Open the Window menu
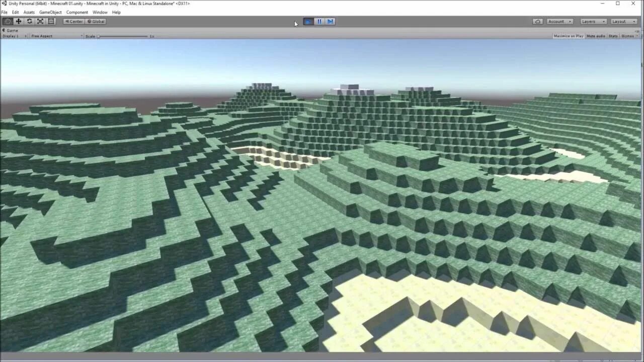The image size is (644, 362). coord(100,12)
